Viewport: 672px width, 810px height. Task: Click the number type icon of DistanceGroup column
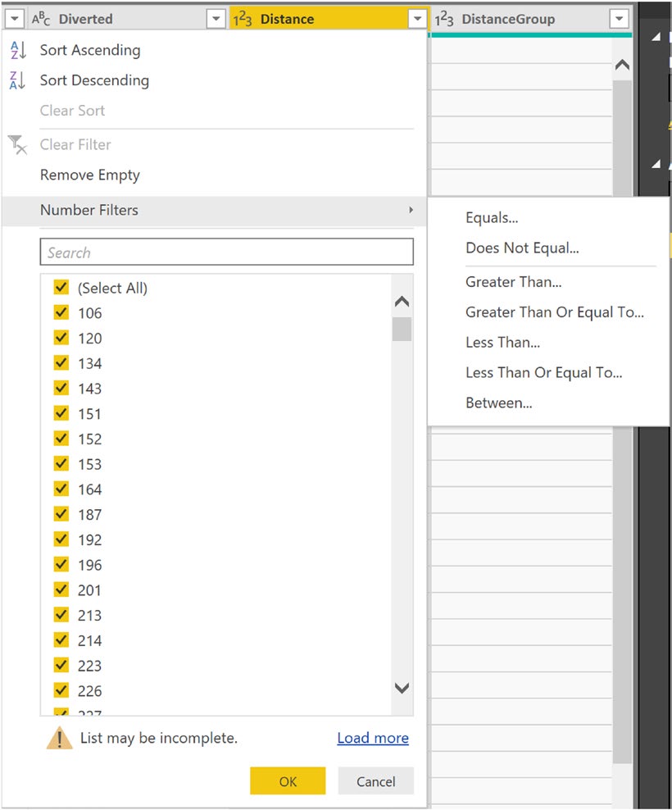tap(443, 19)
